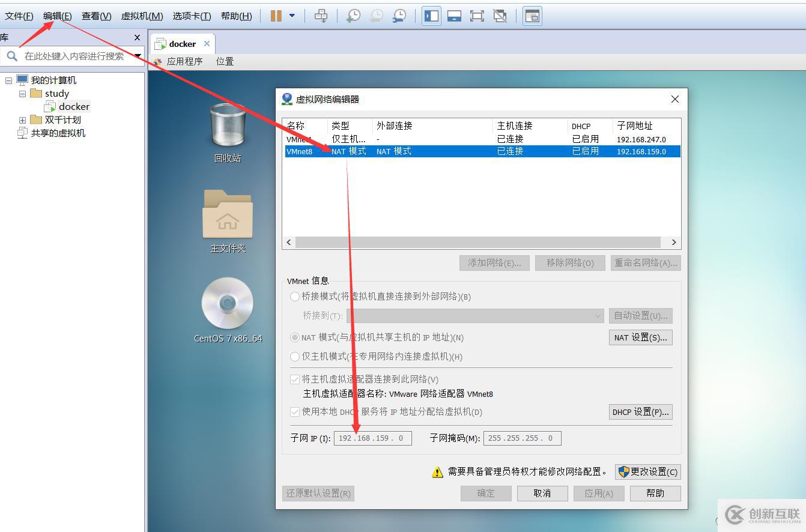Open NAT 设置(S)... button
The height and width of the screenshot is (532, 806).
(641, 337)
